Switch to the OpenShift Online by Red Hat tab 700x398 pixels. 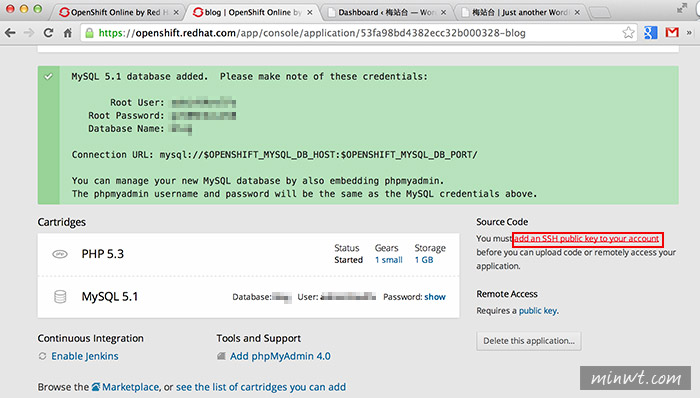click(x=115, y=12)
